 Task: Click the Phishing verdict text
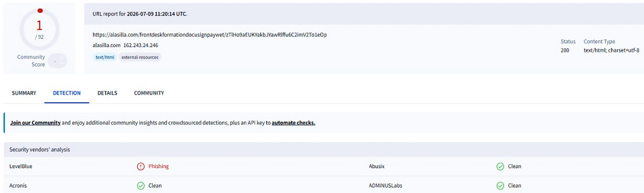click(159, 167)
